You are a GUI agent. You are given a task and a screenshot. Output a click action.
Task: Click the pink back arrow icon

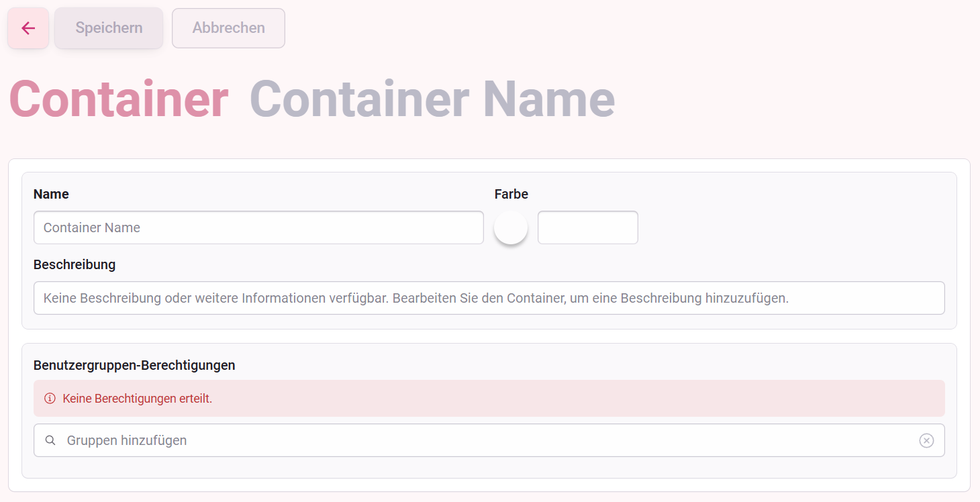(x=28, y=28)
